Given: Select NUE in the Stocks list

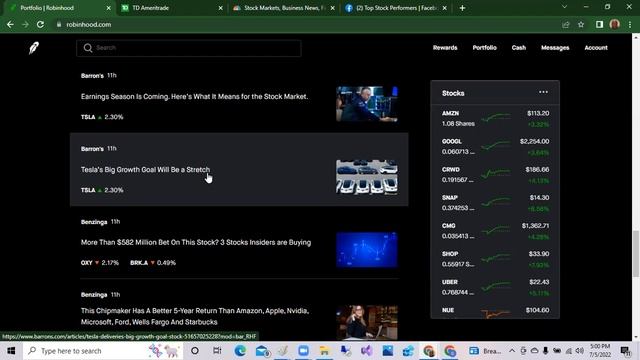Looking at the screenshot, I should click(x=495, y=311).
